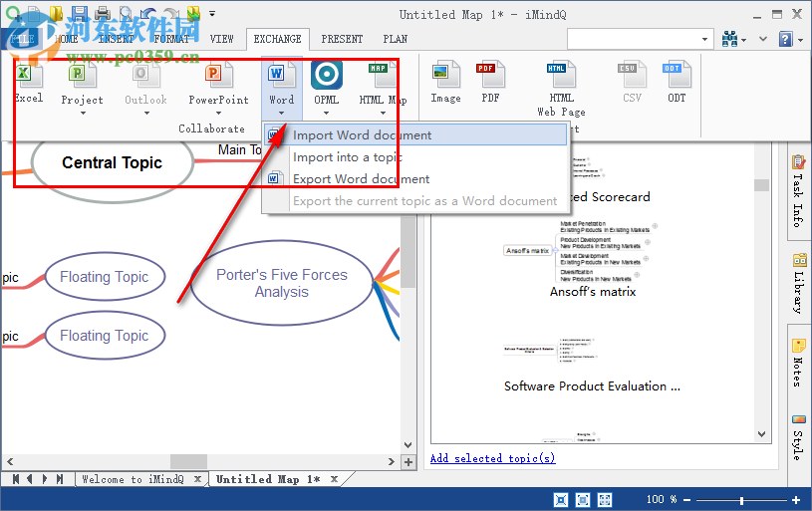Image resolution: width=812 pixels, height=511 pixels.
Task: Click Add selected topic(s) link
Action: [x=492, y=458]
